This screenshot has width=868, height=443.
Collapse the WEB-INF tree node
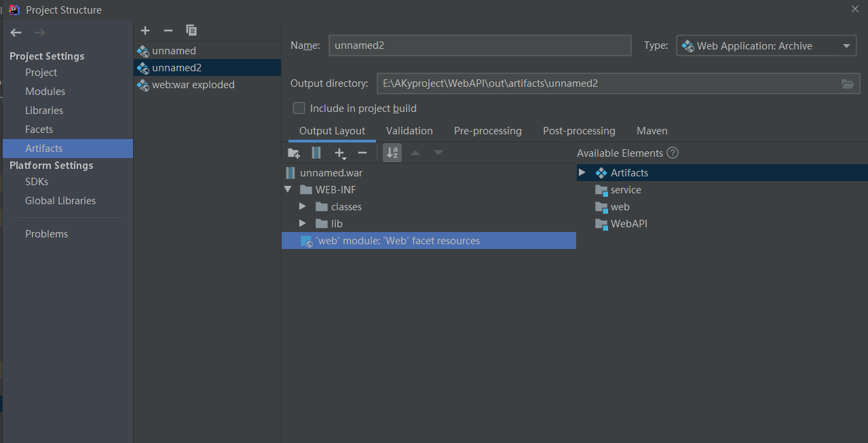click(x=288, y=190)
